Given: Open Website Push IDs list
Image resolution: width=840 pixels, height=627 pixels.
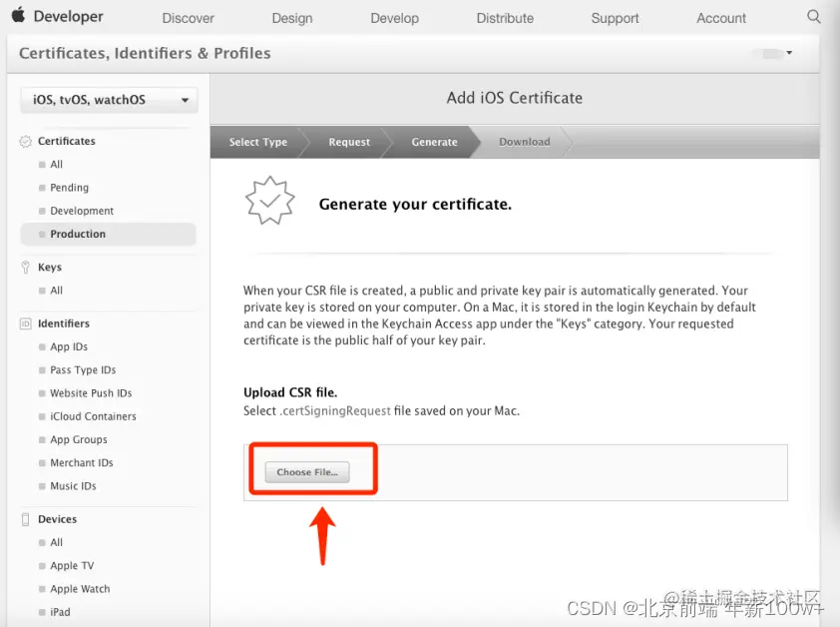Looking at the screenshot, I should click(x=91, y=393).
